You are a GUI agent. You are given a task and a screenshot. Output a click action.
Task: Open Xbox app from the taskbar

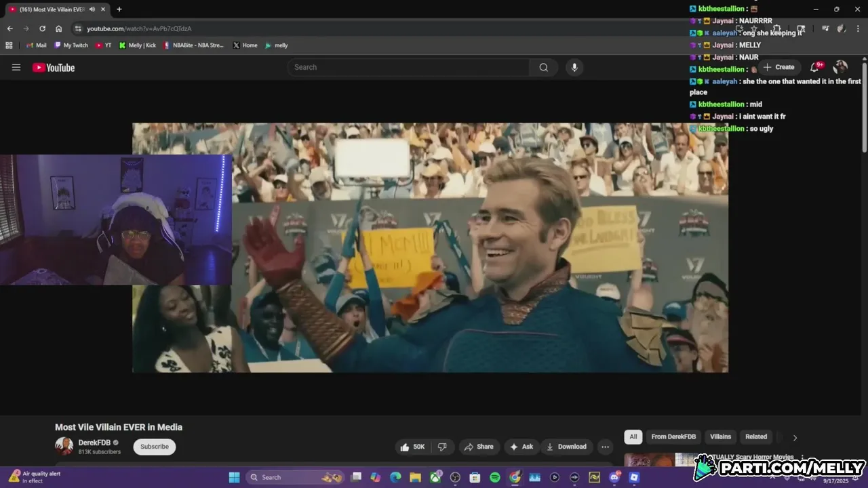[x=435, y=477]
